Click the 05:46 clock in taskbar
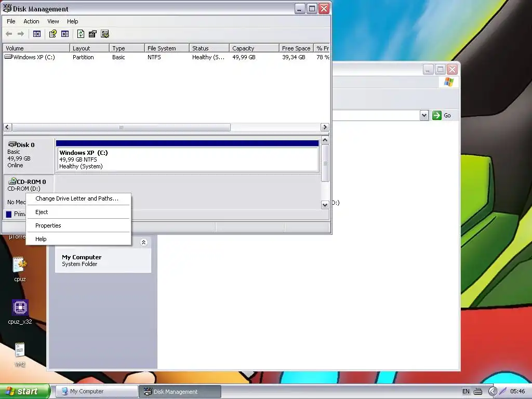 [x=517, y=392]
